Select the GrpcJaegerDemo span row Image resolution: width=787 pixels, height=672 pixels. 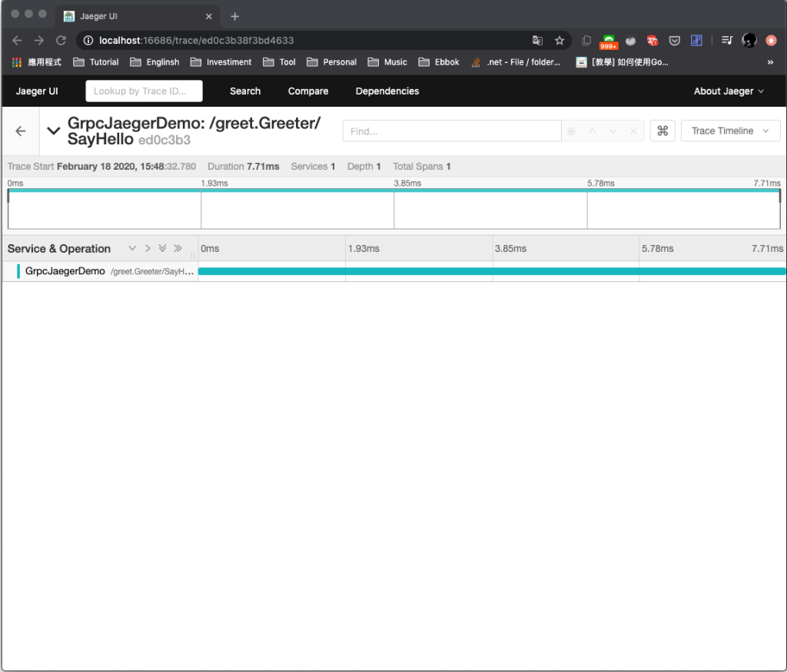[101, 271]
